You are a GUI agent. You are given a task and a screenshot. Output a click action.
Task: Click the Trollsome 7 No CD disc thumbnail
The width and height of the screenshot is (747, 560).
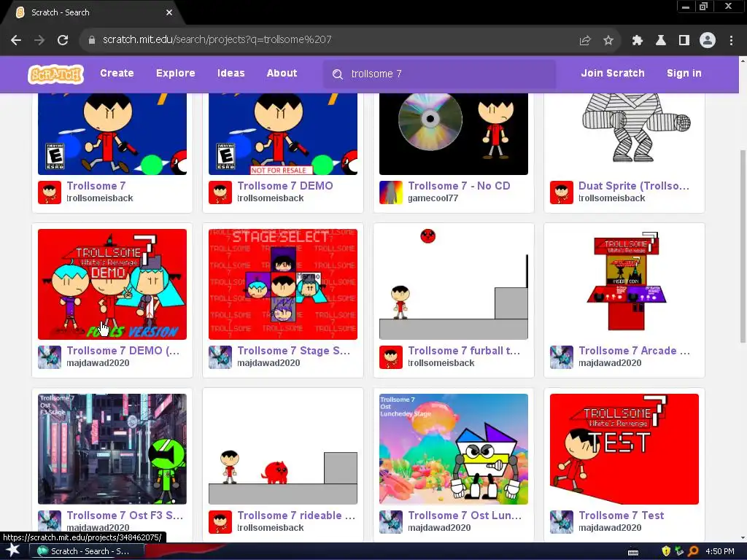click(x=454, y=134)
